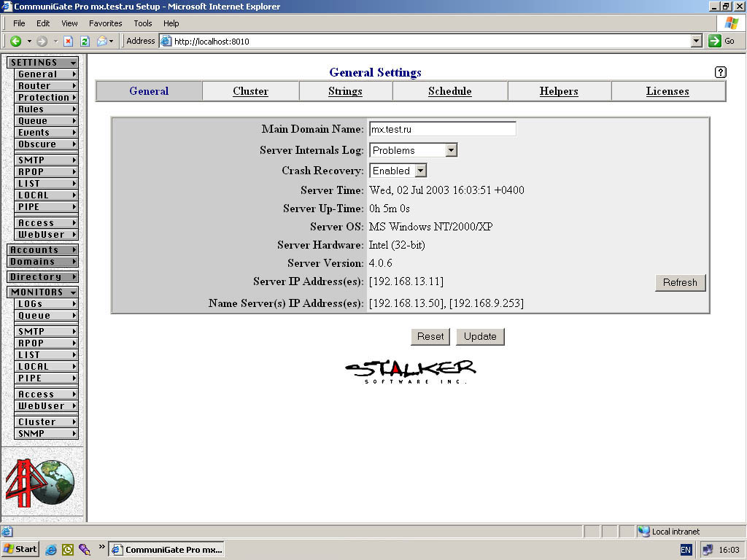Launch Internet Explorer from quick launch
This screenshot has height=560, width=747.
[x=51, y=550]
